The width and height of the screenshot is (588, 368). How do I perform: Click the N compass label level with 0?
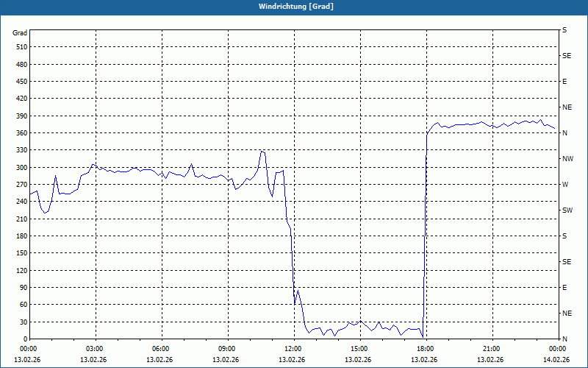(x=564, y=339)
